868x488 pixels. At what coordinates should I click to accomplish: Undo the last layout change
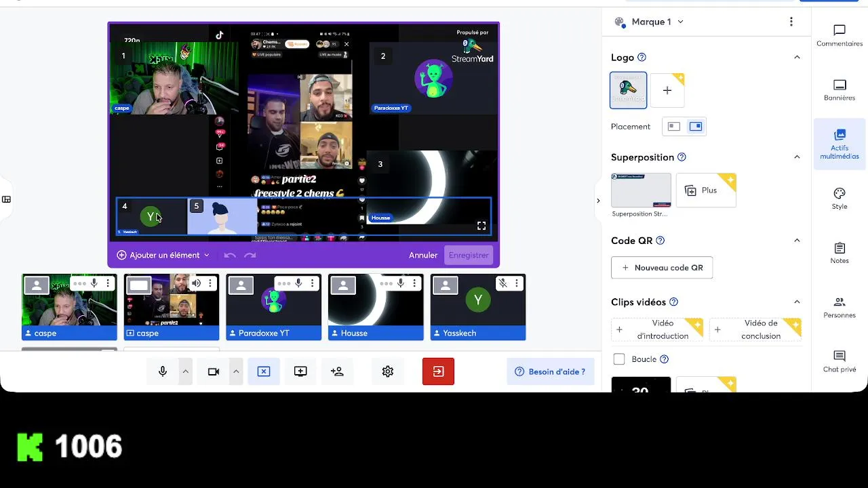pos(230,256)
